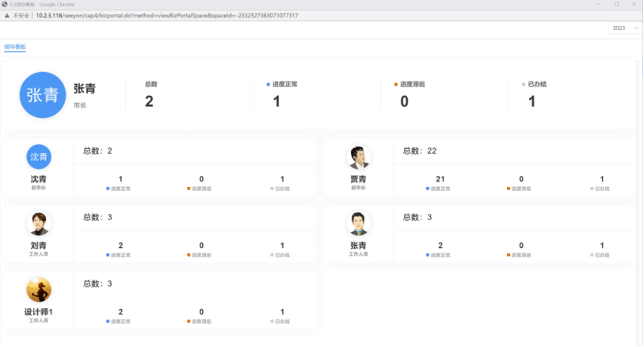Click 总数：3 in 设计师1's card

97,284
